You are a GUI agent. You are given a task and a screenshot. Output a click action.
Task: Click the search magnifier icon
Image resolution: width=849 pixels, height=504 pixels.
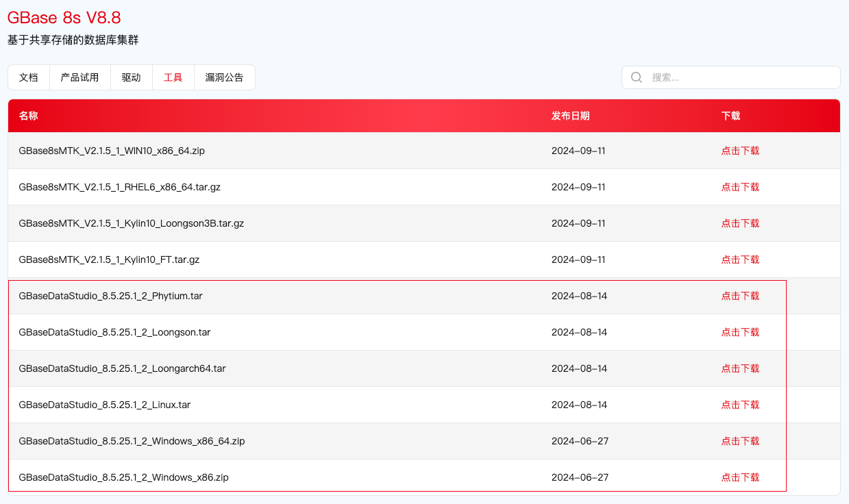click(x=637, y=77)
